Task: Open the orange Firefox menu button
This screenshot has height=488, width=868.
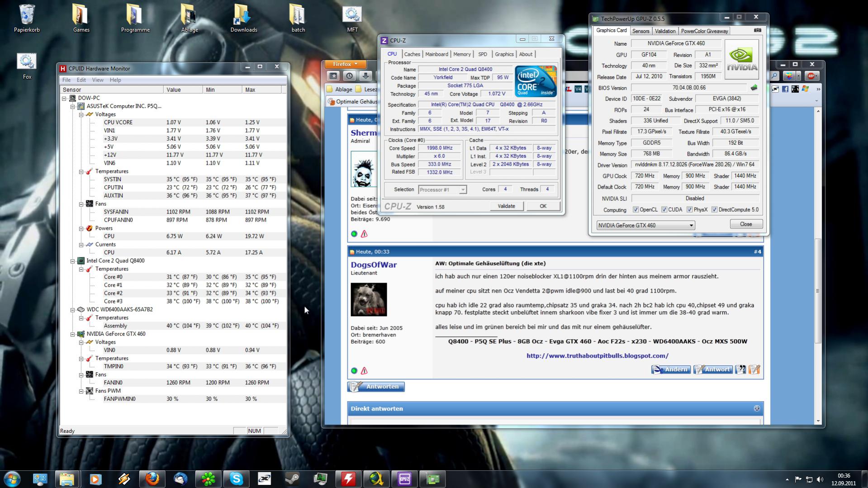Action: (346, 64)
